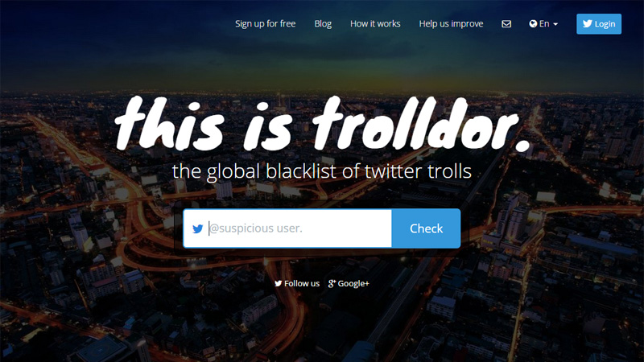Open the Sign up for free page

click(x=266, y=24)
